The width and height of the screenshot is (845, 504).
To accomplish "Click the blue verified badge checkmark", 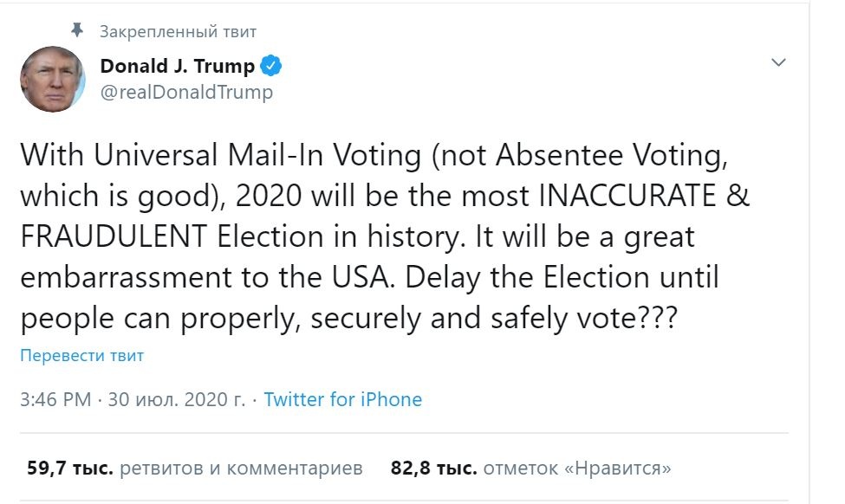I will 271,66.
